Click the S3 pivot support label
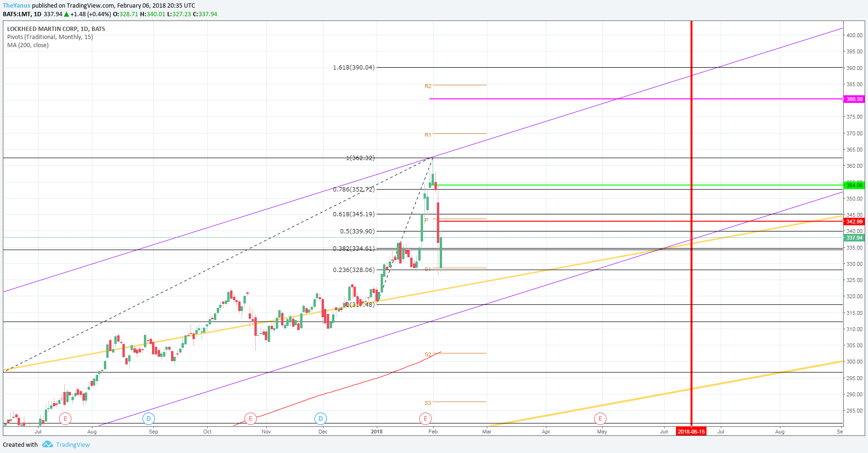868x453 pixels. (428, 403)
